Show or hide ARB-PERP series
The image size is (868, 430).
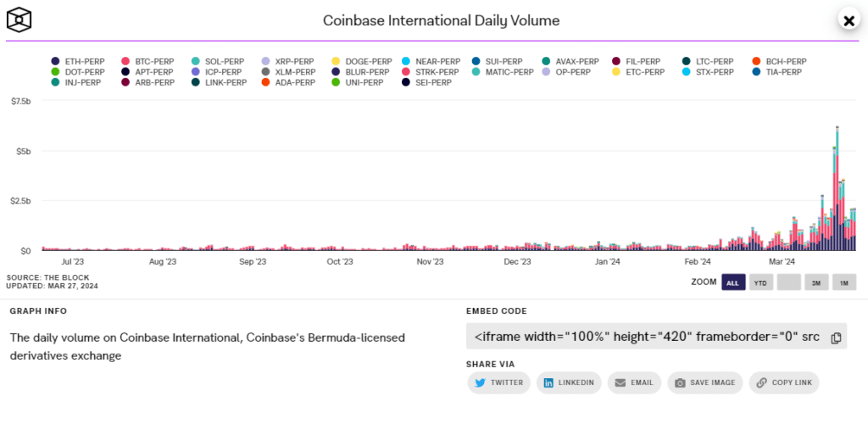point(147,82)
